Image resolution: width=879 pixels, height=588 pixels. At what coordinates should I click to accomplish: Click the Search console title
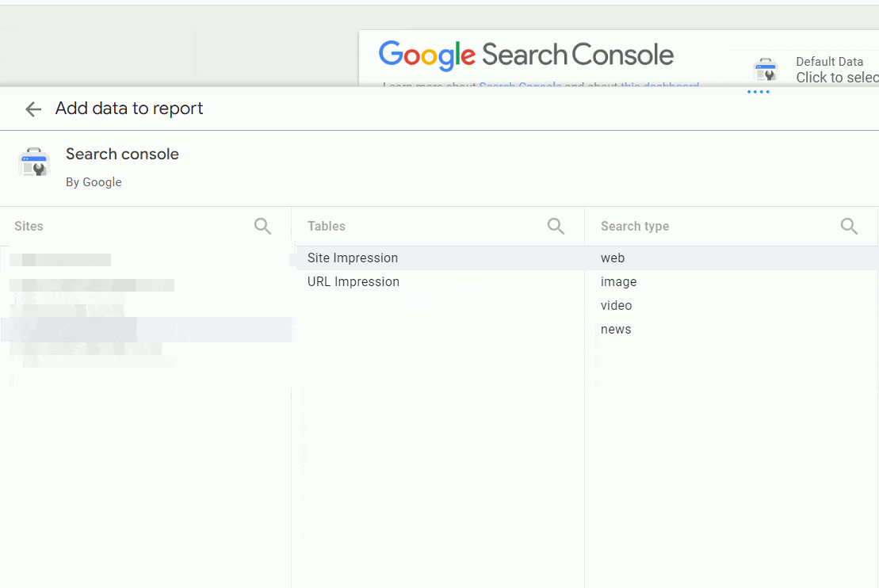coord(122,155)
